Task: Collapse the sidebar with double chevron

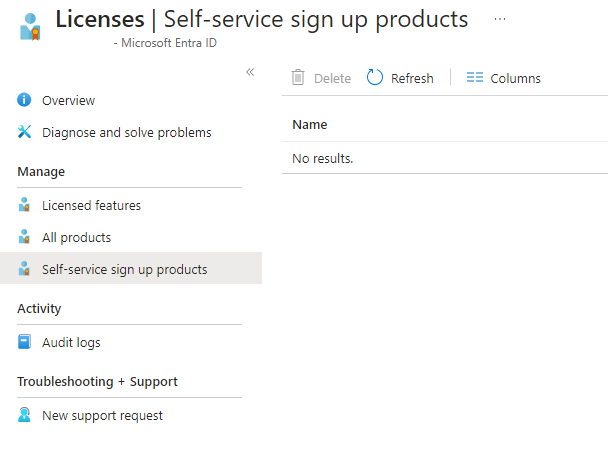Action: (x=250, y=72)
